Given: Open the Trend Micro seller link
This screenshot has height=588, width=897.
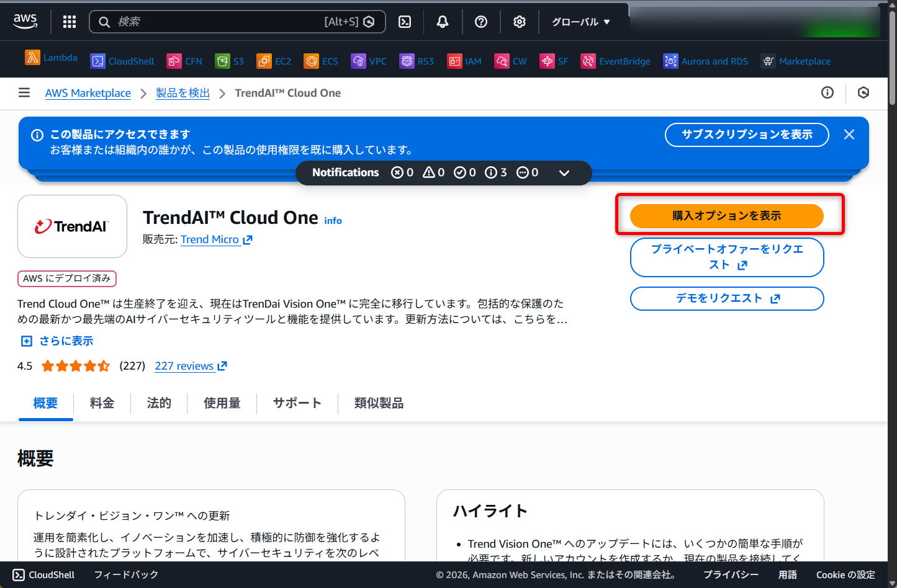Looking at the screenshot, I should coord(210,239).
